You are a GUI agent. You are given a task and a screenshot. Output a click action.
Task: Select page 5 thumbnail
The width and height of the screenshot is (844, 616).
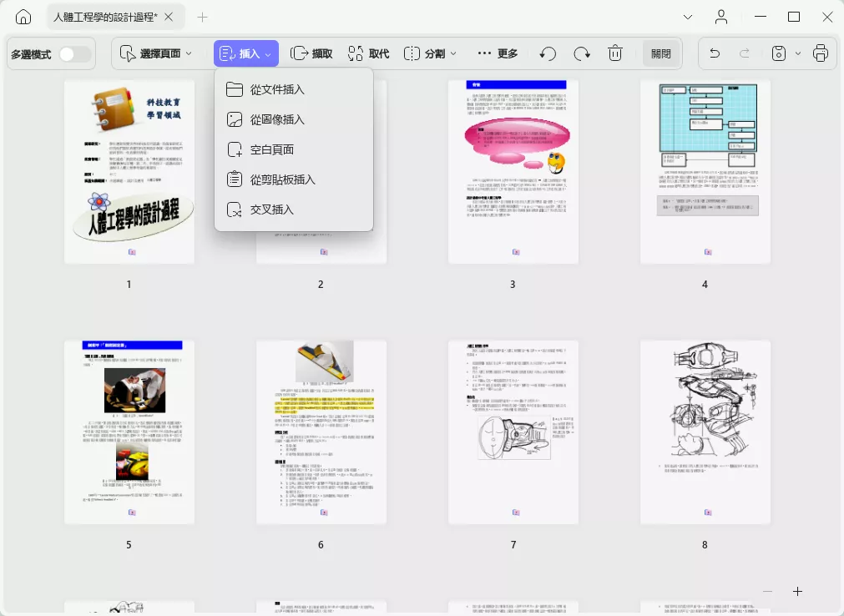(x=129, y=432)
